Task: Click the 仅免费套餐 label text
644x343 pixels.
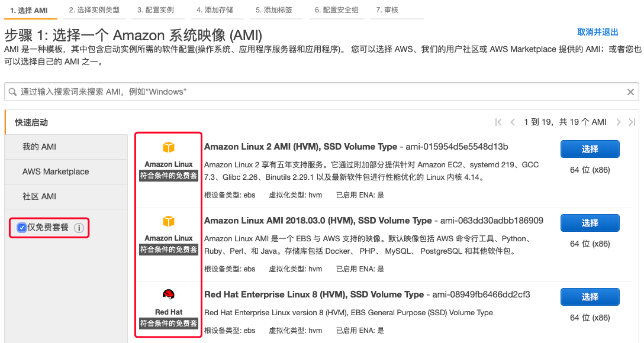Action: point(48,227)
